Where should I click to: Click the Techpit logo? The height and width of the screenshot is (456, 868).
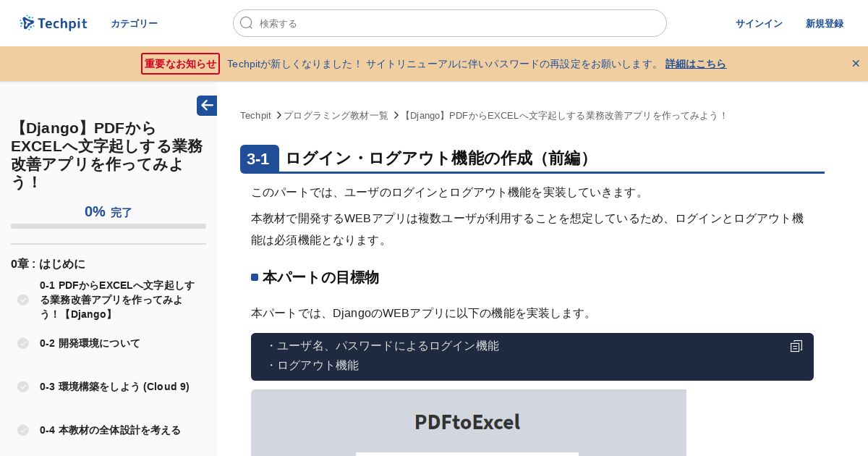coord(54,23)
